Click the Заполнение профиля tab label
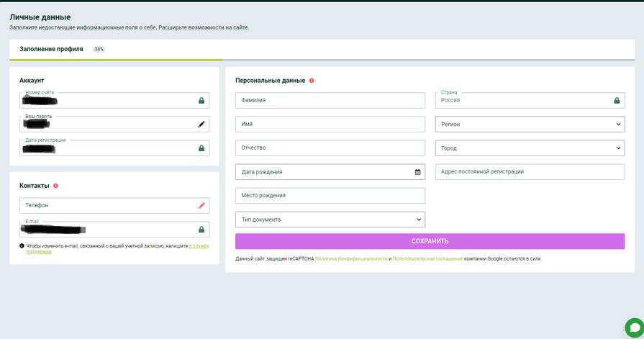The image size is (644, 339). 51,49
